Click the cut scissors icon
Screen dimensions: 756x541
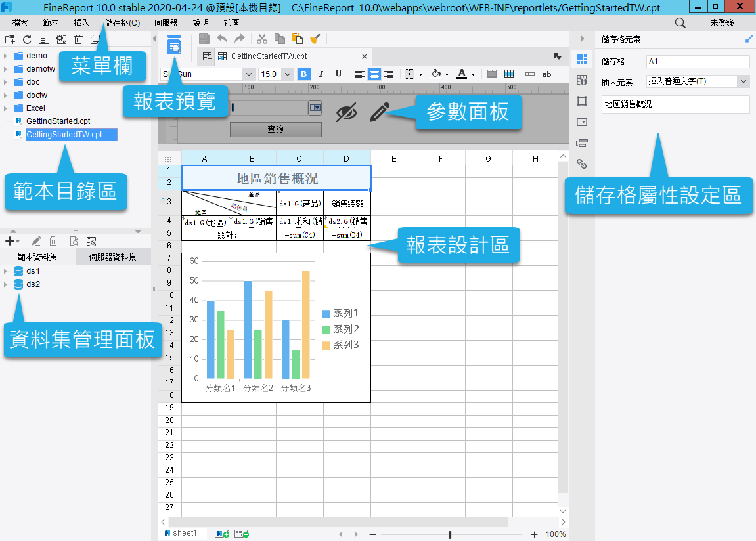pos(262,39)
